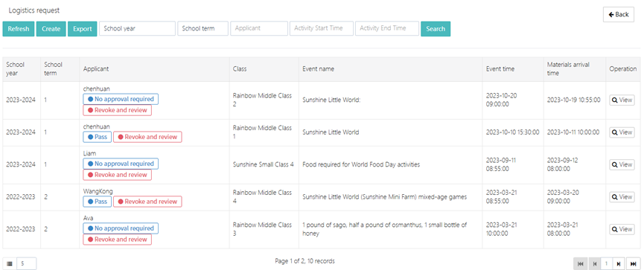Click Pass tag on WangKong's row

(98, 202)
